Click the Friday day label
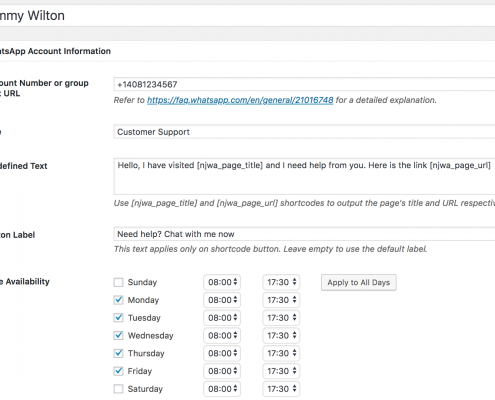 pos(140,371)
